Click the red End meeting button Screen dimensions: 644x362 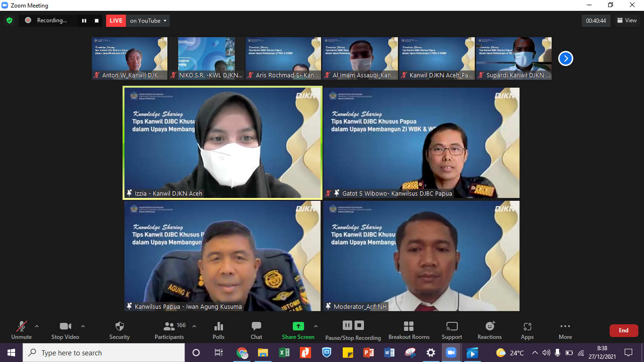coord(623,330)
